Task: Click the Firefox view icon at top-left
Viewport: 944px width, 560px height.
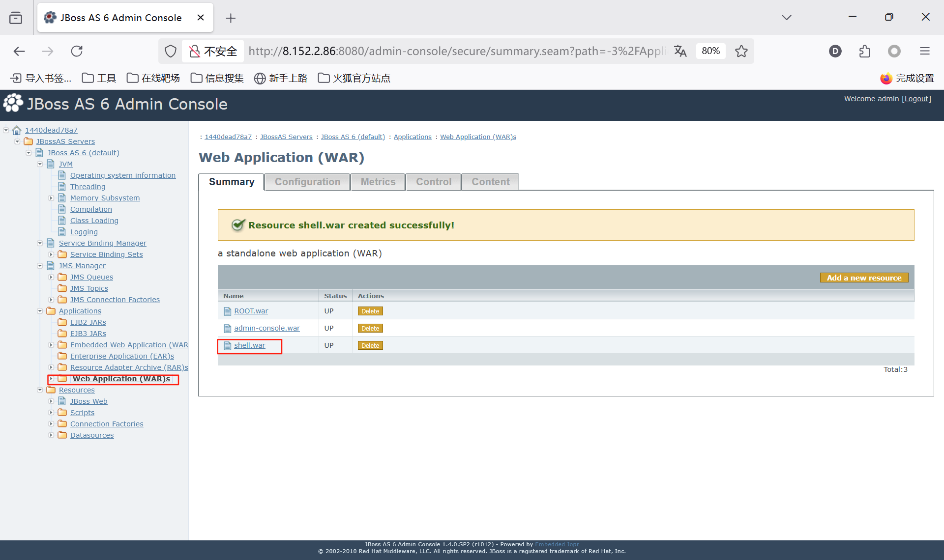Action: point(16,18)
